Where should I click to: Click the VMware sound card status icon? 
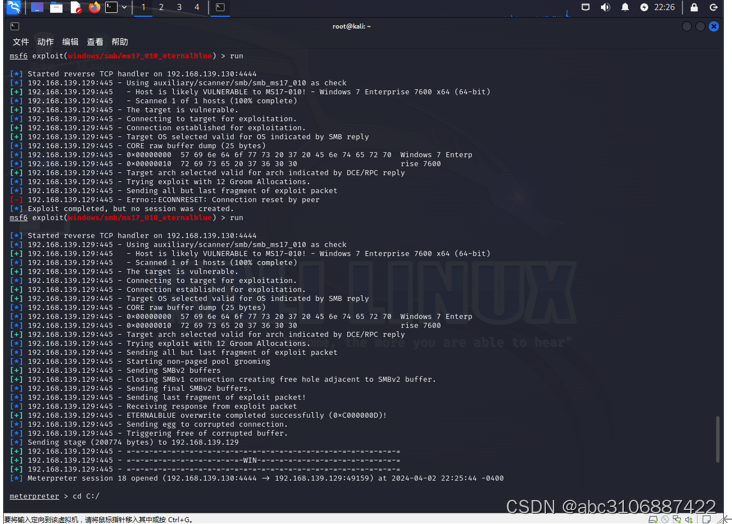(689, 519)
